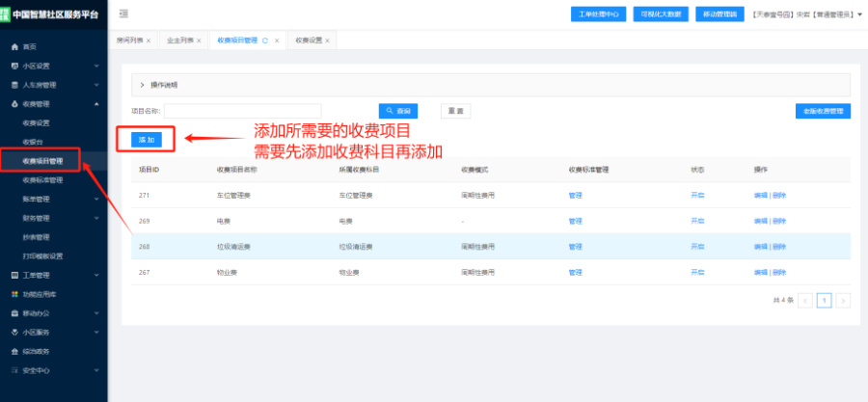This screenshot has width=868, height=402.
Task: Close the 房间列表 tab
Action: (x=149, y=40)
